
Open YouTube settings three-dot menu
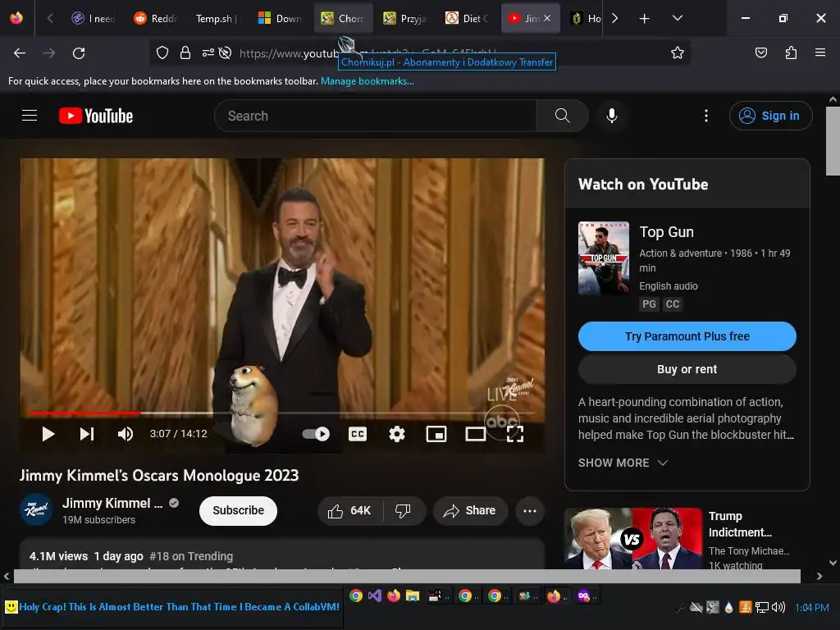[x=706, y=116]
